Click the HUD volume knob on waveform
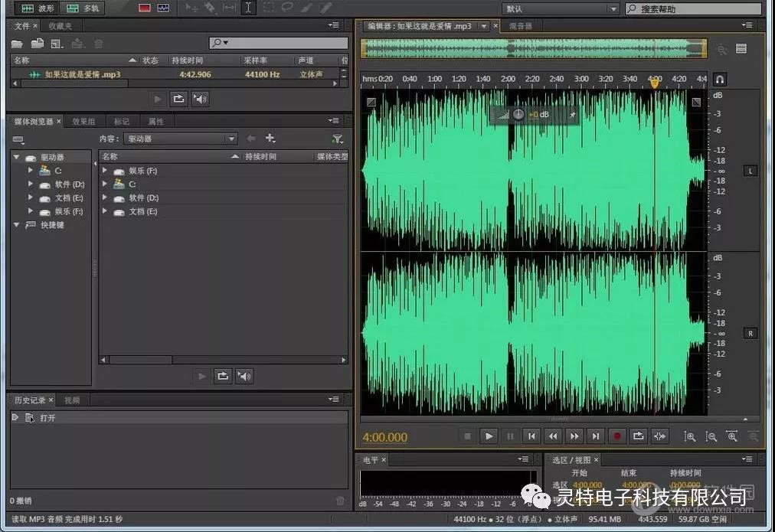Image resolution: width=775 pixels, height=532 pixels. [518, 115]
